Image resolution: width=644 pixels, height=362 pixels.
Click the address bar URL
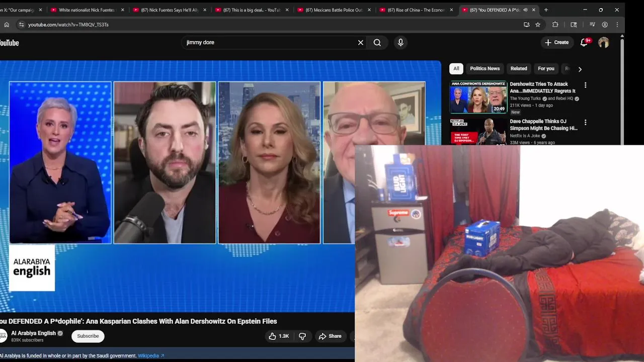pyautogui.click(x=68, y=25)
